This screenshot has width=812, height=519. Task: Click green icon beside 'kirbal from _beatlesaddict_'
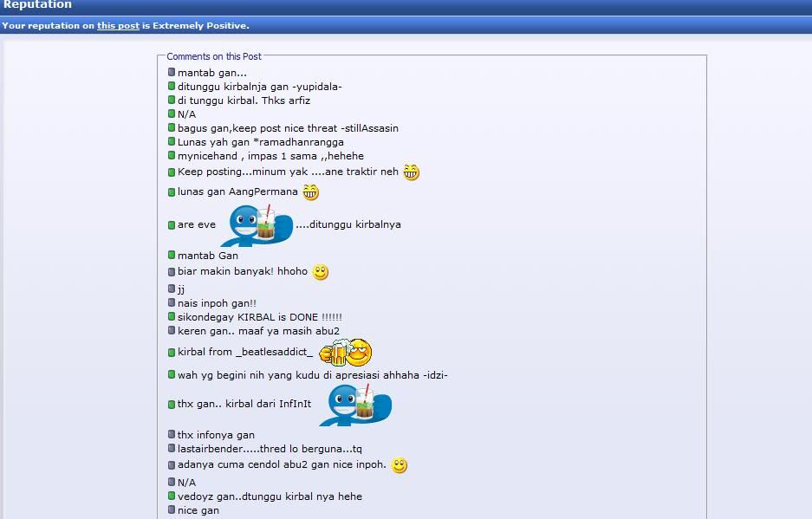point(172,353)
